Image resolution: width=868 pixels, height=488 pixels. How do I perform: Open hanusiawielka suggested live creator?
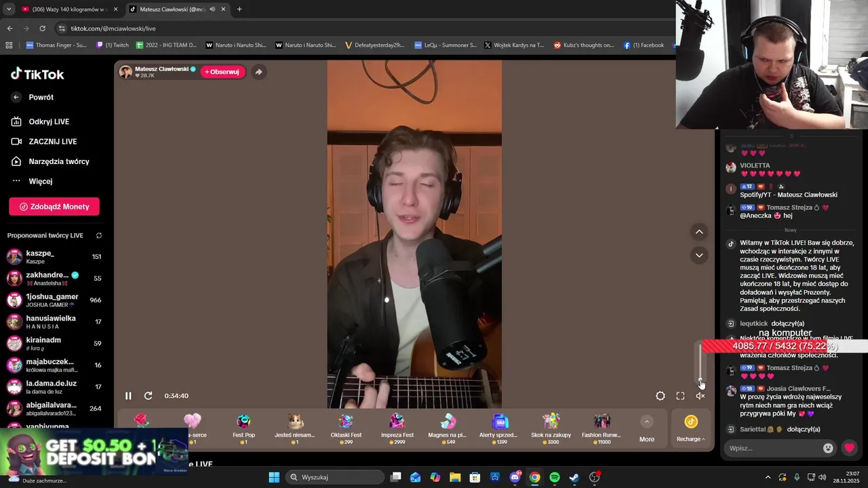pos(54,321)
